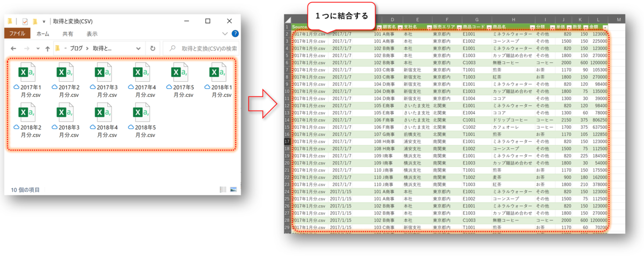The image size is (644, 265).
Task: Click 麦茶 cell in row 22
Action: tap(514, 177)
